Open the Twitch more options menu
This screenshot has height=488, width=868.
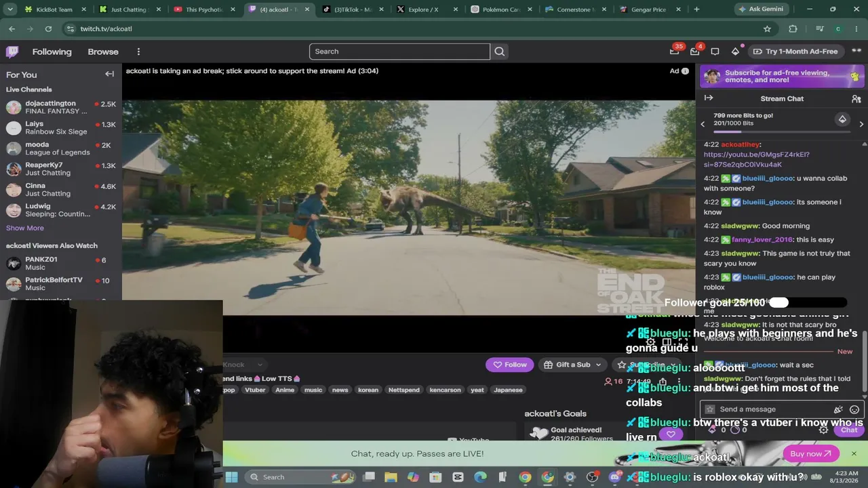tap(138, 52)
